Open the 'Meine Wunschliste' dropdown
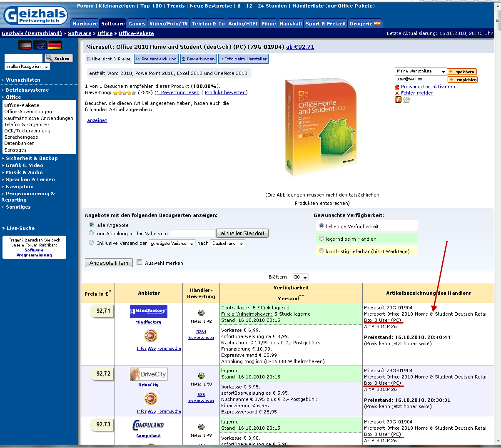The image size is (501, 448). click(x=421, y=71)
